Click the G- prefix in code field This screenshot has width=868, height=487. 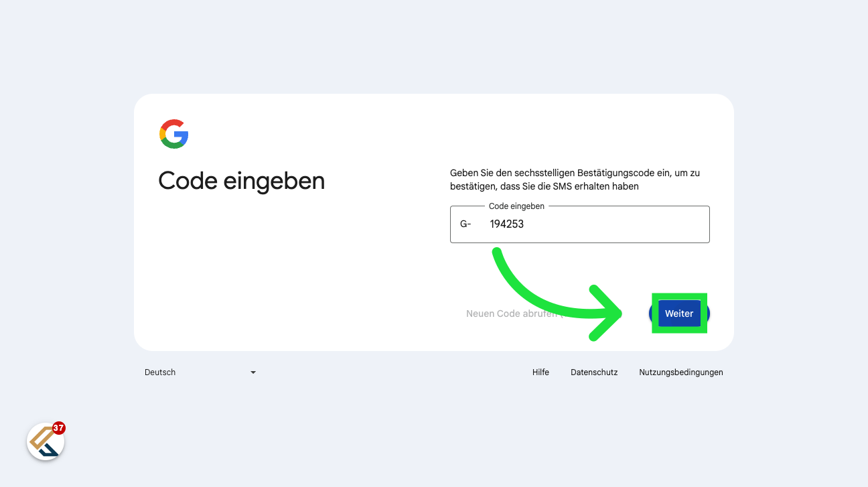[x=465, y=224]
